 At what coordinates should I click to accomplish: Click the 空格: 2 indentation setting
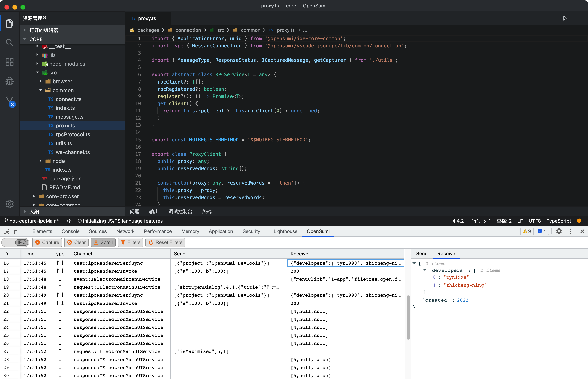pyautogui.click(x=504, y=221)
